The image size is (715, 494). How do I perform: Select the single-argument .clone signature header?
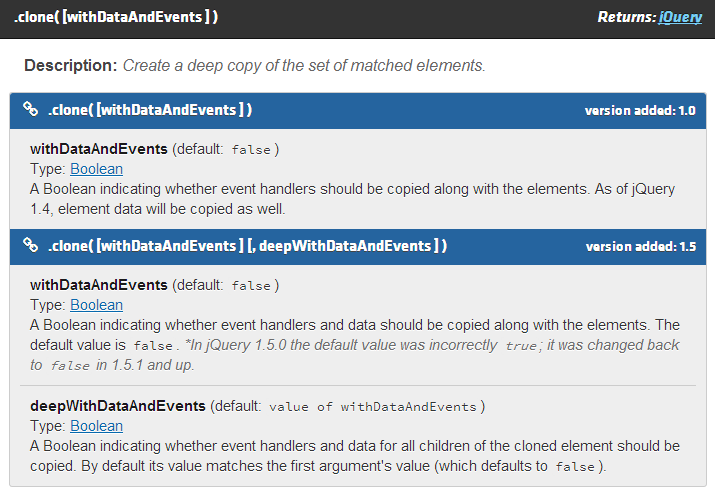pos(149,110)
